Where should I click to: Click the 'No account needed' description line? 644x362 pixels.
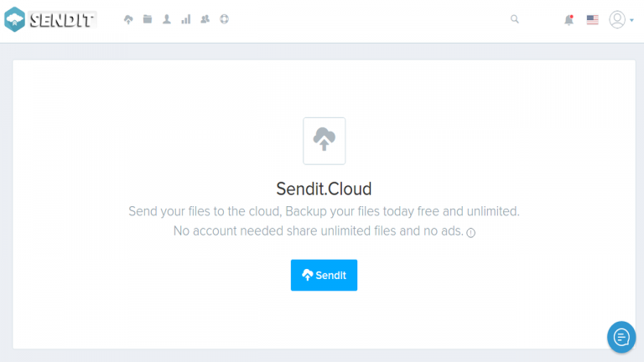click(x=319, y=231)
